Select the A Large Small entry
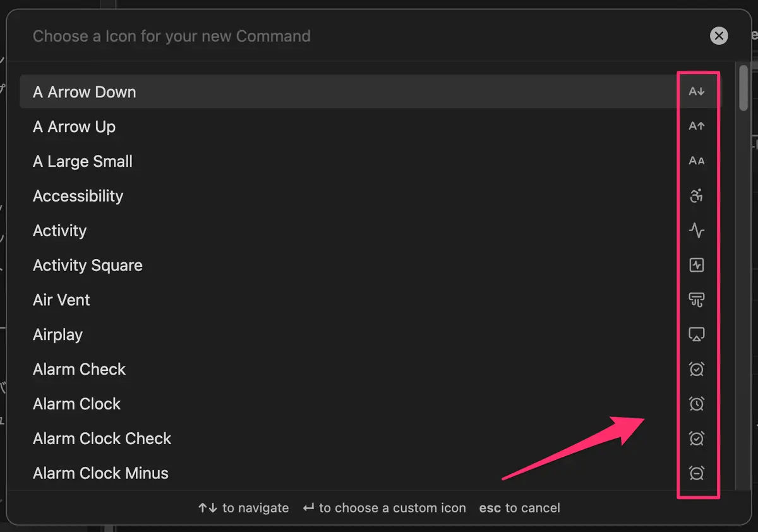 pos(370,161)
